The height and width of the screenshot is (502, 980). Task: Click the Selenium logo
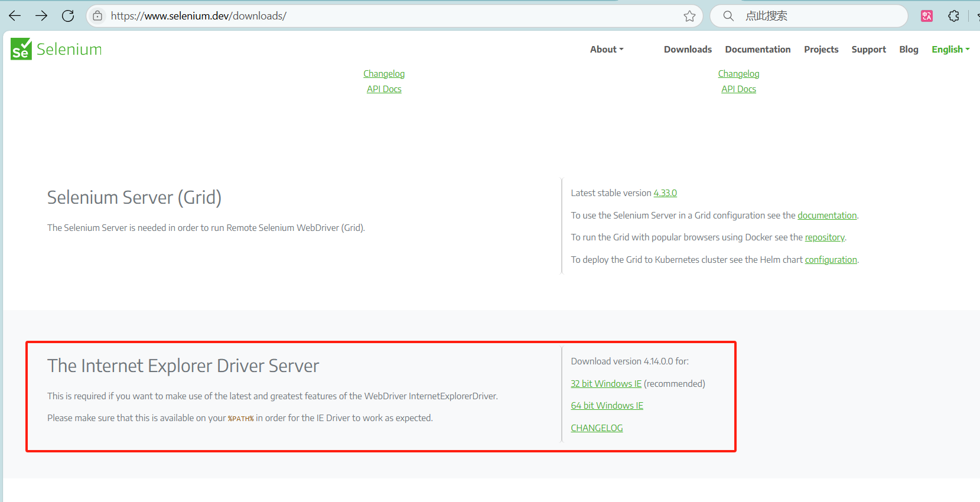pos(57,50)
